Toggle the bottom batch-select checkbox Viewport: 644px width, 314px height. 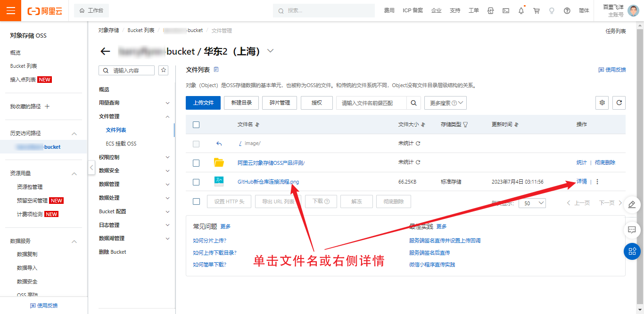tap(196, 201)
